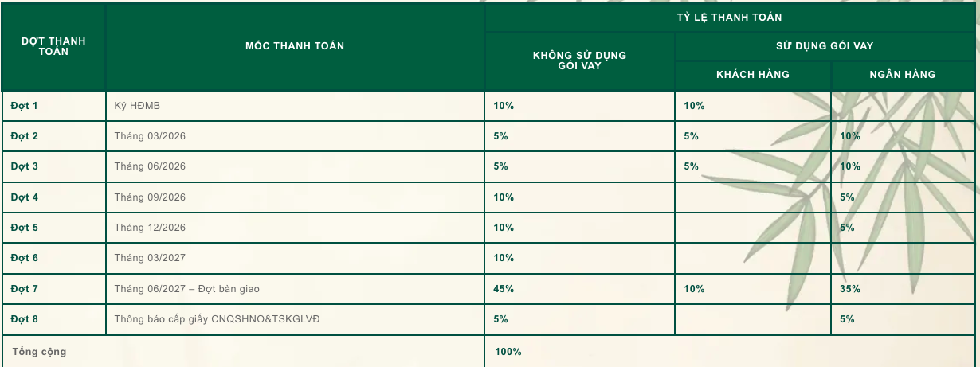Click the "Không sử dụng gói vay" header

[579, 61]
